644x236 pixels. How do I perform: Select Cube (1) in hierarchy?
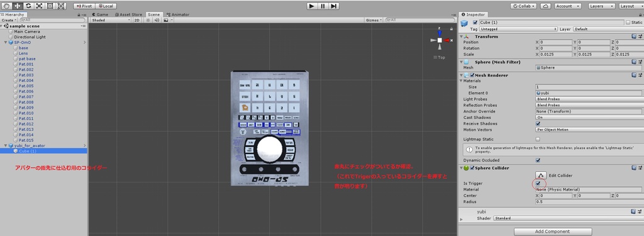pyautogui.click(x=28, y=151)
